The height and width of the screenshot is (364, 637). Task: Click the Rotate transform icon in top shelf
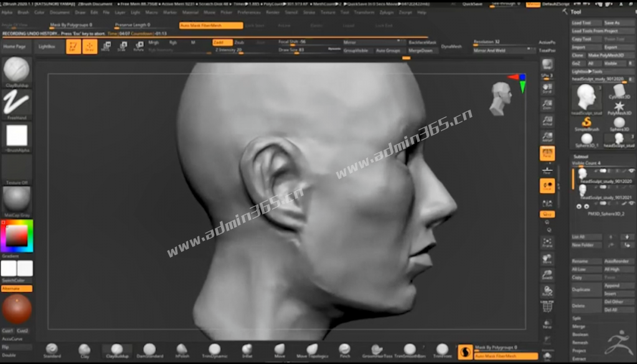pos(139,47)
